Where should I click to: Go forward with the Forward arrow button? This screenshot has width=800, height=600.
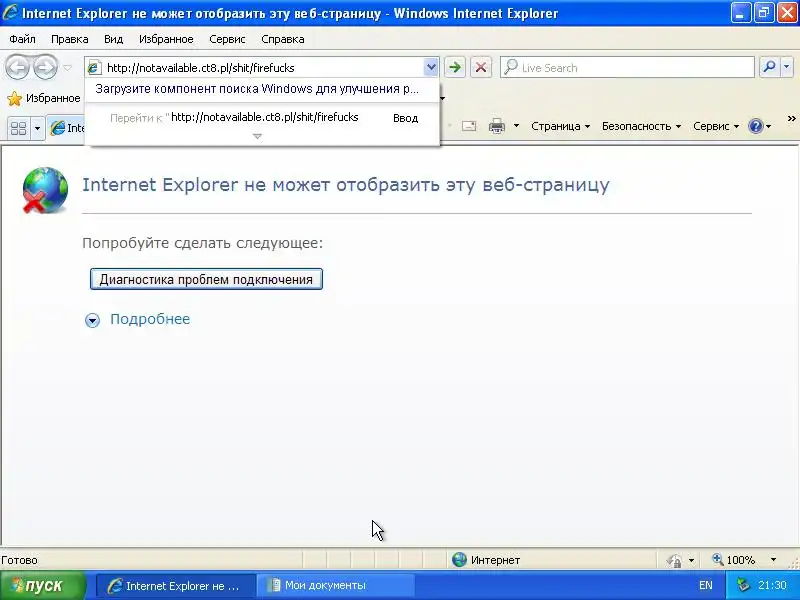click(45, 67)
